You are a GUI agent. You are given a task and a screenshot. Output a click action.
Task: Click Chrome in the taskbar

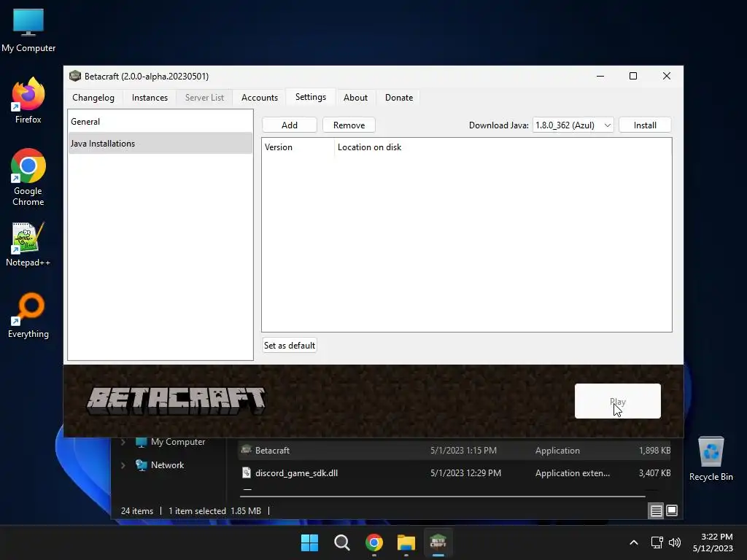pos(374,542)
